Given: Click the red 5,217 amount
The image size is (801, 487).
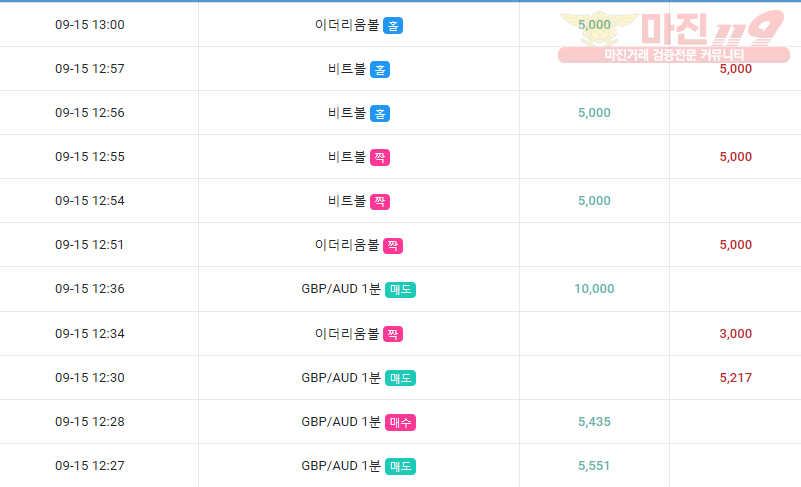Looking at the screenshot, I should click(x=736, y=378).
